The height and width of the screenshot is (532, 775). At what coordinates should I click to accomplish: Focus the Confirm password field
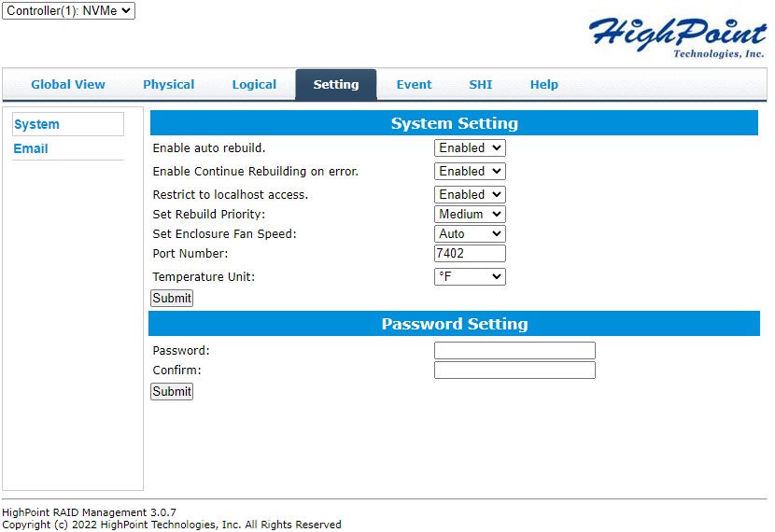click(514, 371)
